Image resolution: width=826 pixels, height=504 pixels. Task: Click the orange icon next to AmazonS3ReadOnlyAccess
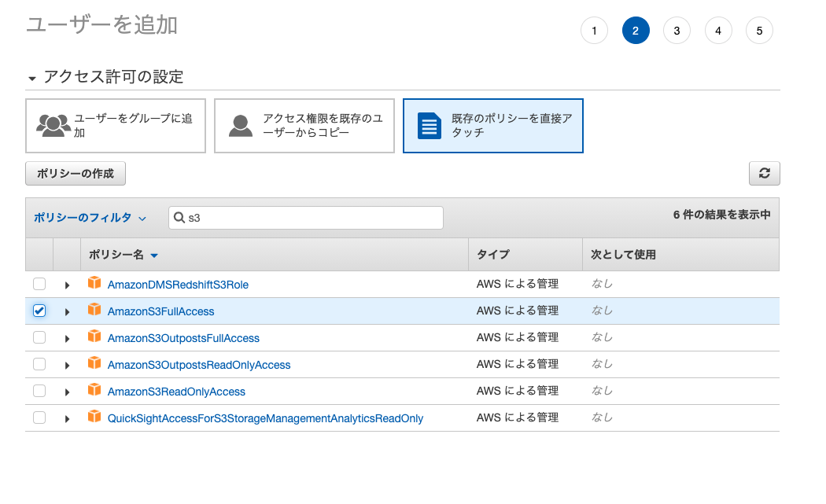tap(95, 391)
